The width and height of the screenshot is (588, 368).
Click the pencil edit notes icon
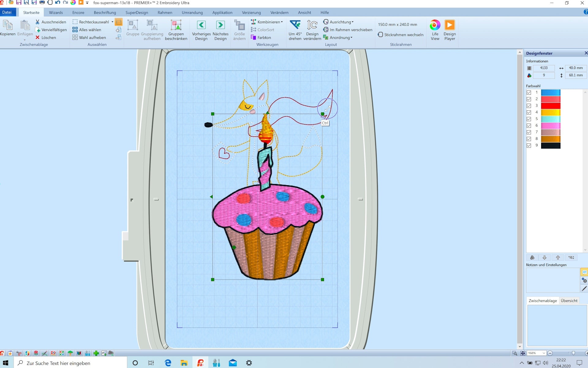[x=584, y=289]
